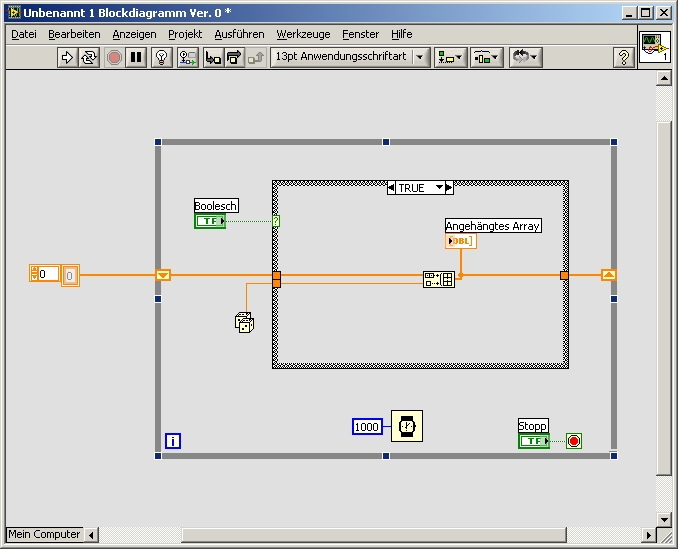This screenshot has width=678, height=549.
Task: Click the LabVIEW title bar icon
Action: 14,13
